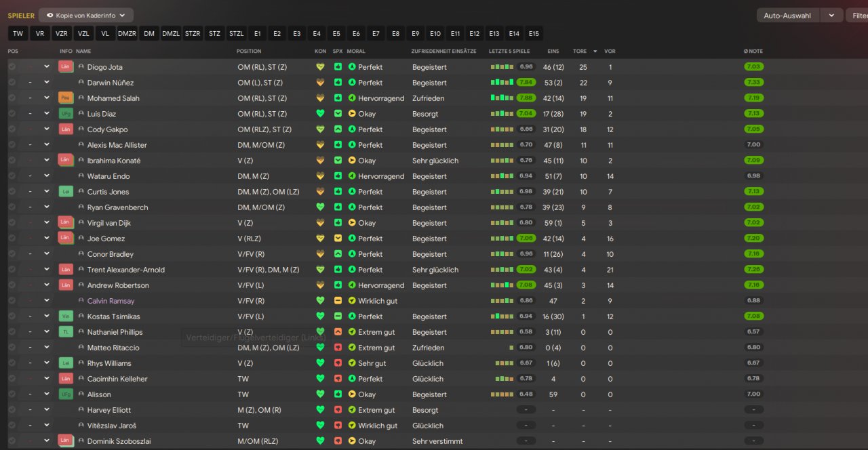
Task: Click Darwin Núñez's last five games form bars
Action: coord(502,83)
